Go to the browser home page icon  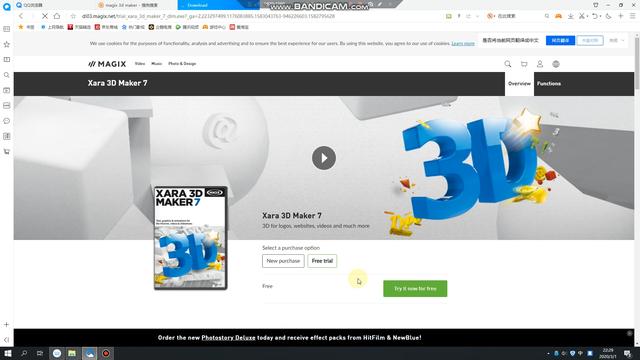point(57,16)
